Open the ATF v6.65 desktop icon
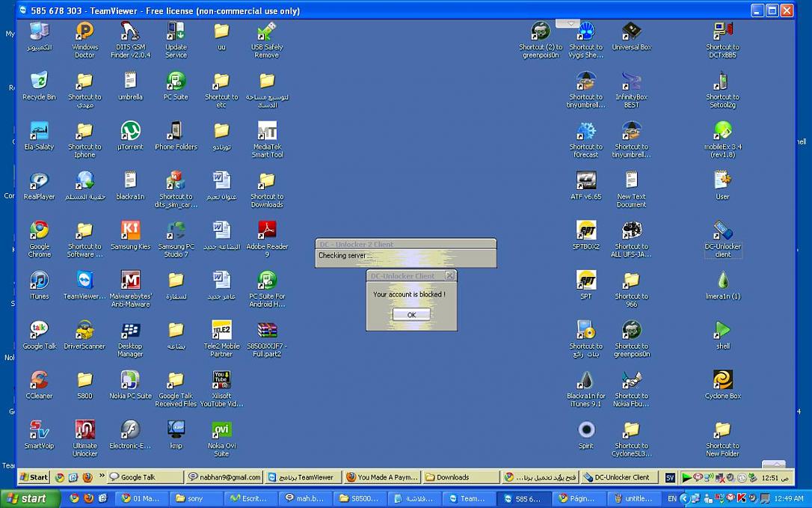Image resolution: width=812 pixels, height=508 pixels. (x=586, y=181)
